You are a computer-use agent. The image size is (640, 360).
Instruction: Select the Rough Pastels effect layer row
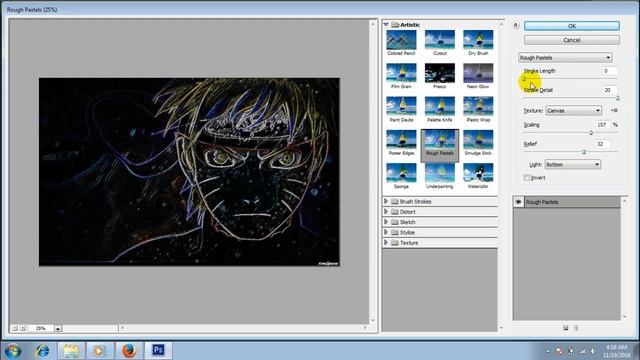pyautogui.click(x=567, y=202)
